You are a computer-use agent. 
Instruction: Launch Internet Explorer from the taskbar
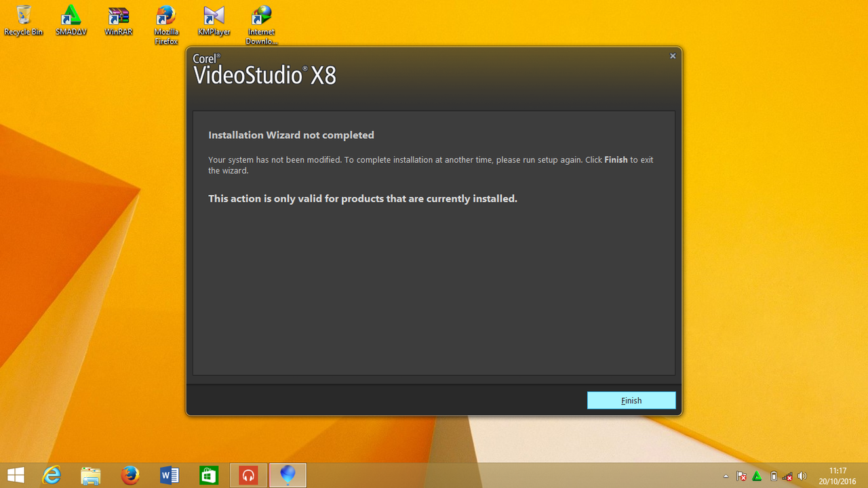click(x=52, y=475)
